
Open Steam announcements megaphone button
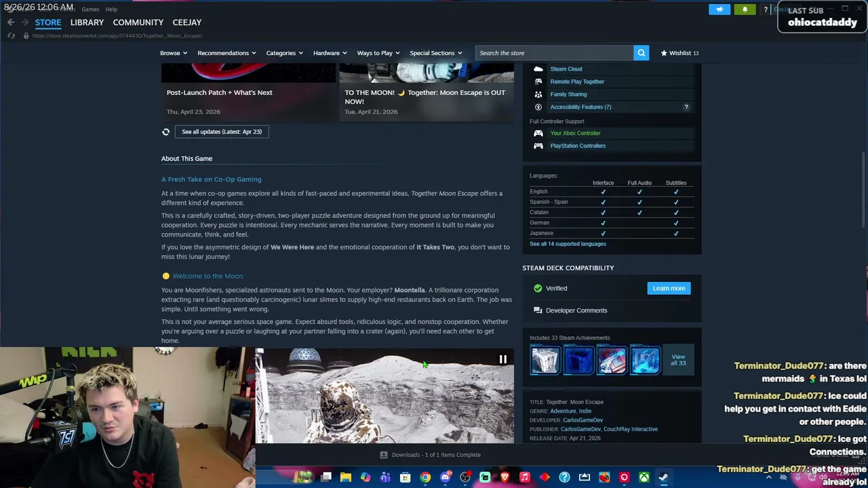point(719,9)
